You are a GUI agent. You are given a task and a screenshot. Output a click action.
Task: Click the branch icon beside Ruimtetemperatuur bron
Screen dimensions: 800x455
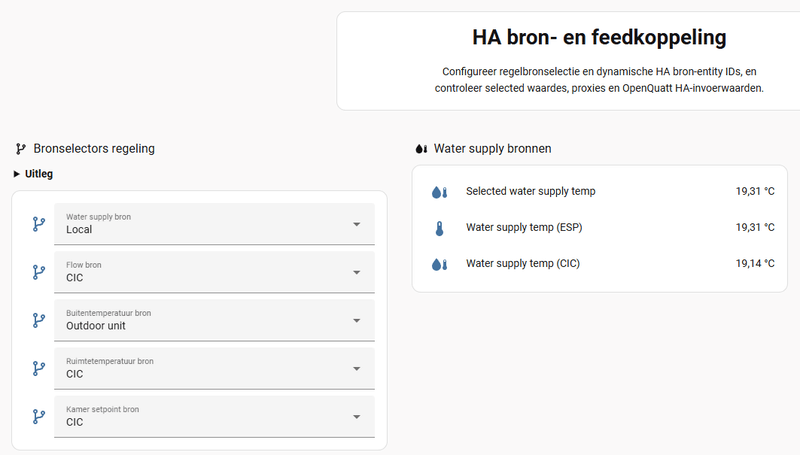[x=39, y=368]
